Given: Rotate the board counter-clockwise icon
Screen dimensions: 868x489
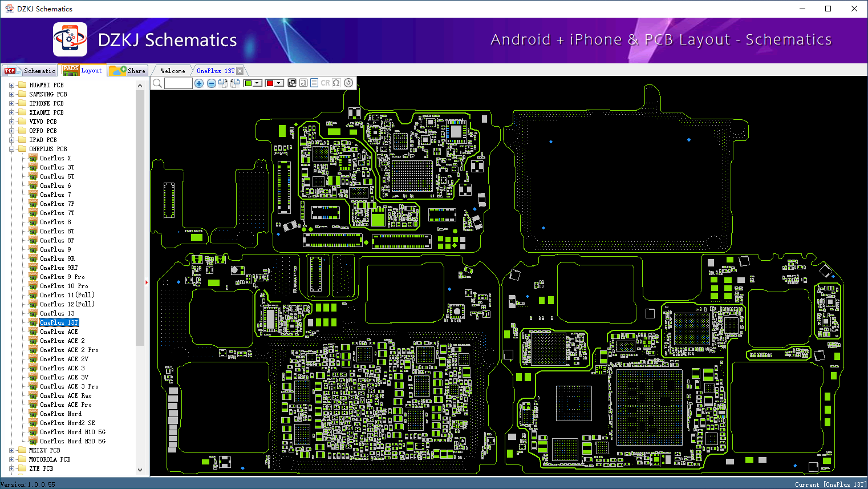Looking at the screenshot, I should tap(235, 83).
